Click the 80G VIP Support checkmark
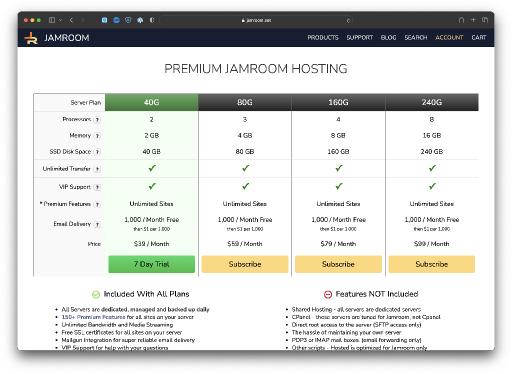512x374 pixels. [245, 186]
